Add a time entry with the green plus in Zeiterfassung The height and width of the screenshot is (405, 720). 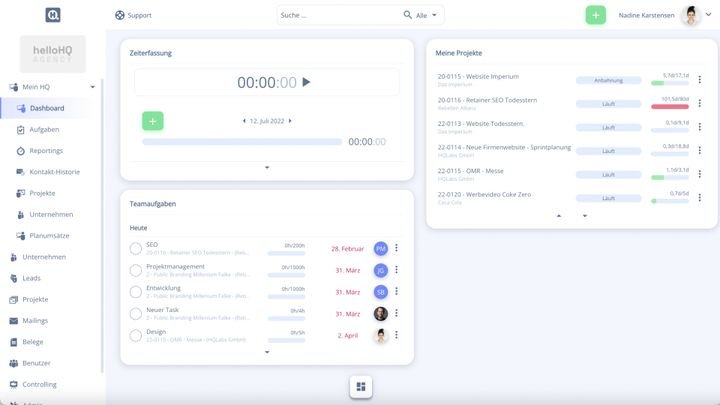pos(152,121)
